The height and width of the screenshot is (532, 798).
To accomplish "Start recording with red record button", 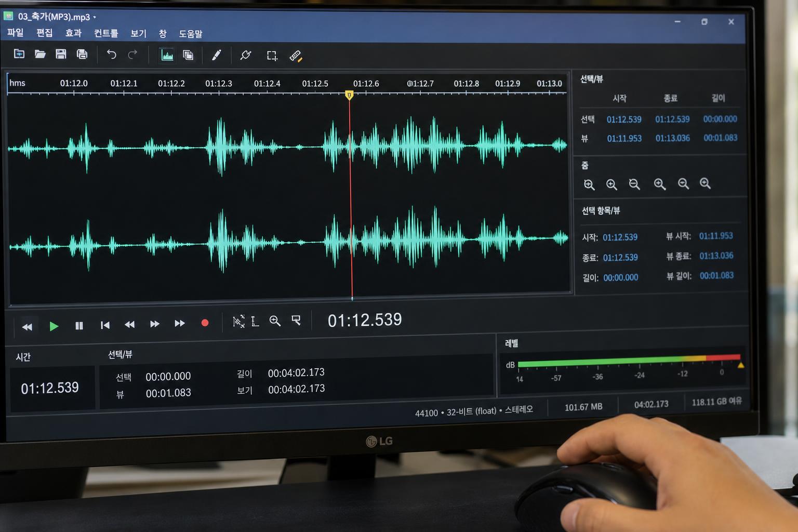I will coord(205,323).
